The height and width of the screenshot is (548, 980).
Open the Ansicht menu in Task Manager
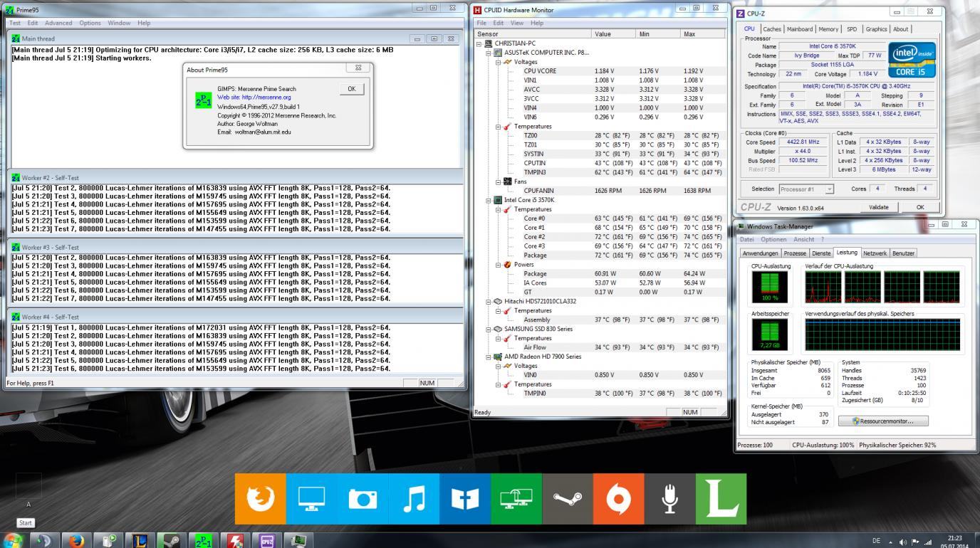coord(803,239)
